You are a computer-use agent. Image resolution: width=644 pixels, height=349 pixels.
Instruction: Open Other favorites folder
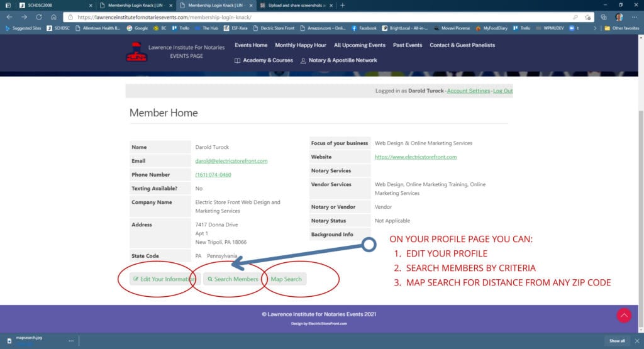pos(621,28)
